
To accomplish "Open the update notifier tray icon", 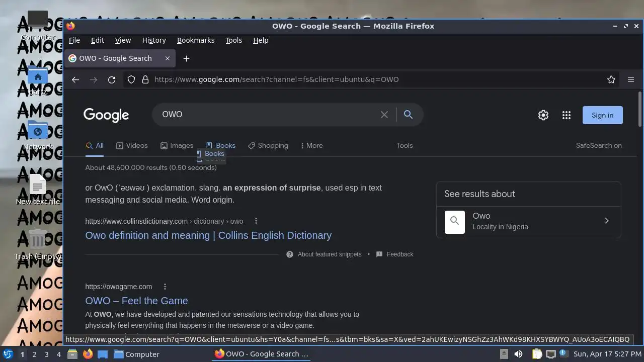I will [563, 354].
